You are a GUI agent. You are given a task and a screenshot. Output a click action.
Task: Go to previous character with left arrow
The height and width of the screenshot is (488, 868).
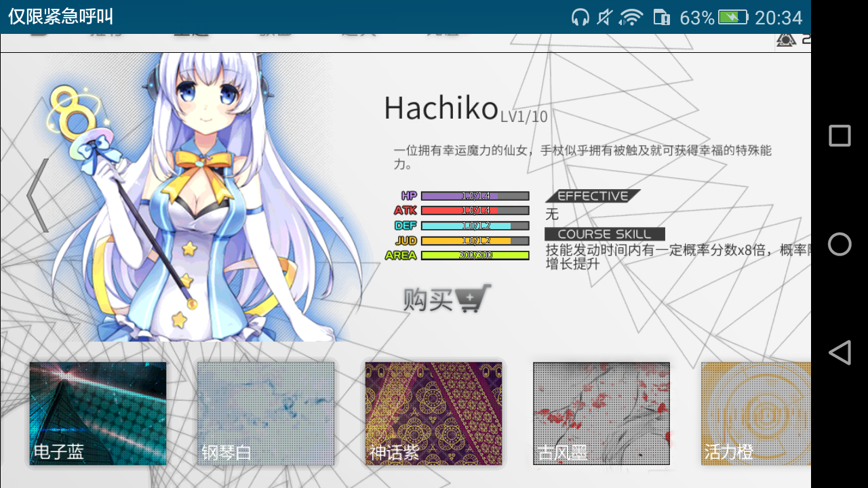coord(38,195)
